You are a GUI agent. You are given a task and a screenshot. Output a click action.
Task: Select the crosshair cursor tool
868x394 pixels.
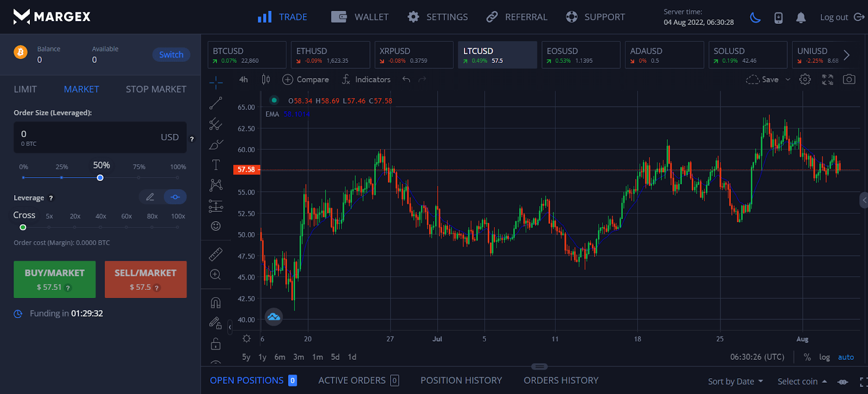[x=216, y=82]
